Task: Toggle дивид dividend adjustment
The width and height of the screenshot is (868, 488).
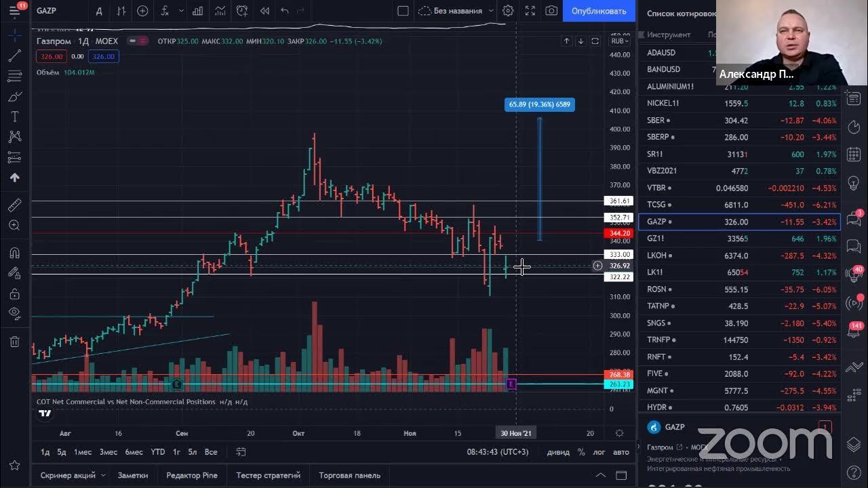Action: (558, 452)
